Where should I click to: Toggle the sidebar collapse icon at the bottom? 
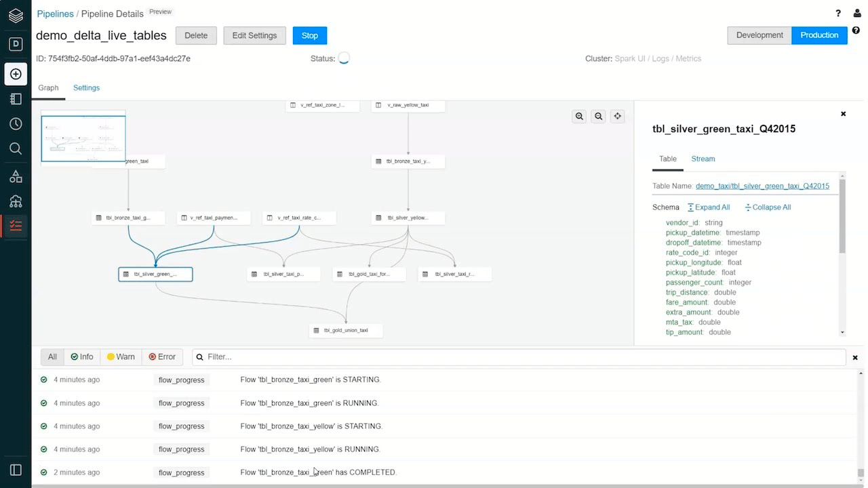(x=16, y=470)
